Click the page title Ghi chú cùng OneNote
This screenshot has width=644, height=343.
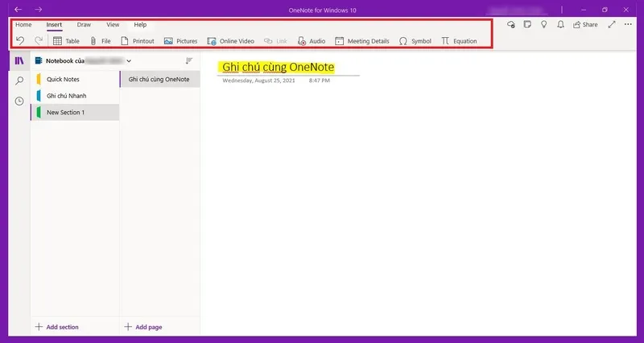[278, 67]
